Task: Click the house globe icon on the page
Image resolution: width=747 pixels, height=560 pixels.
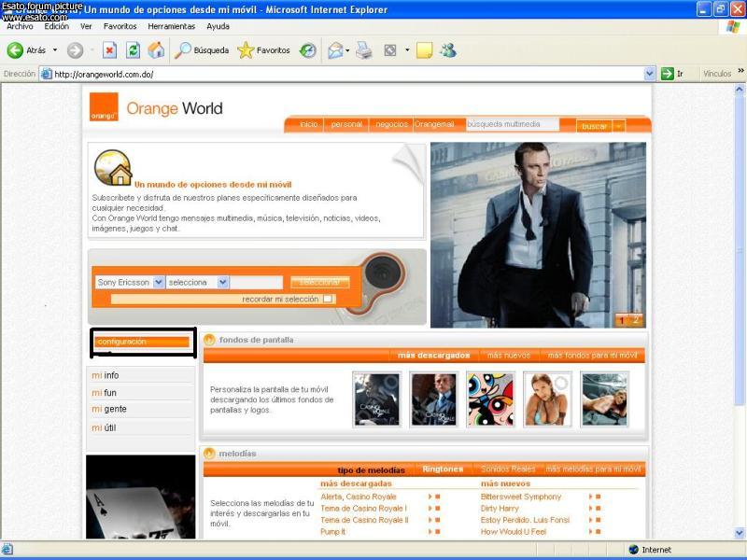Action: 113,168
